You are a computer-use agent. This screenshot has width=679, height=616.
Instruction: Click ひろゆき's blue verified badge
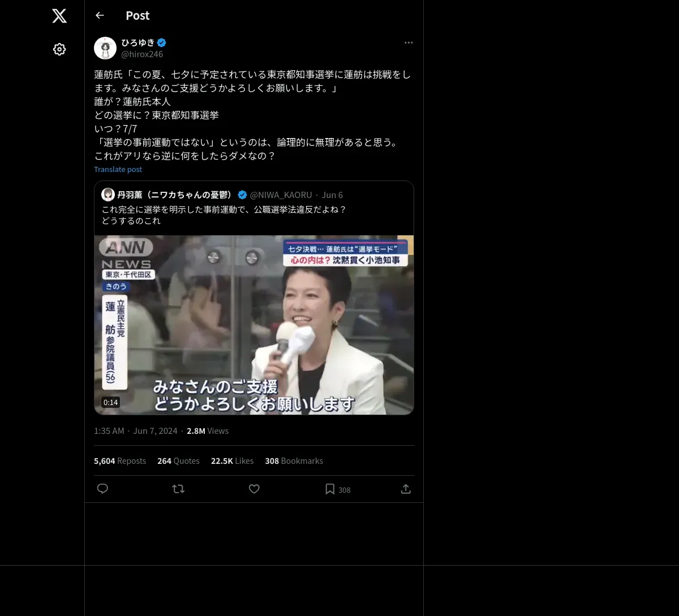point(162,42)
